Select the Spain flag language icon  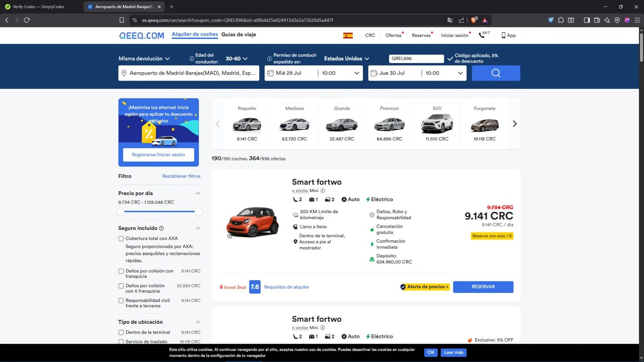[x=348, y=36]
